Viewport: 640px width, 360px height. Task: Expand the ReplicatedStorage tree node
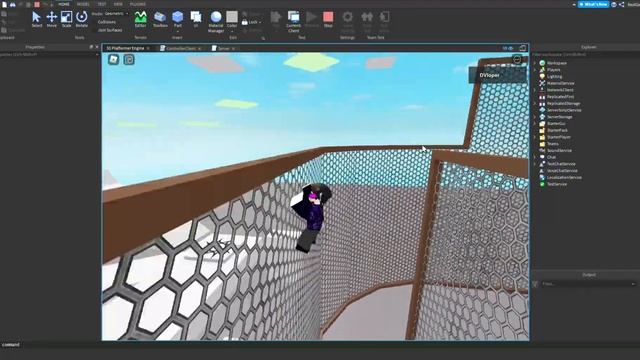[535, 103]
